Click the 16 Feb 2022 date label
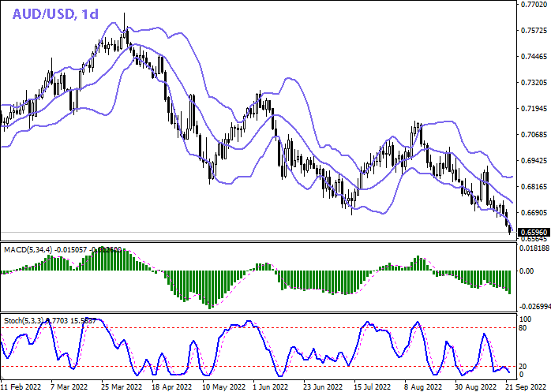The height and width of the screenshot is (392, 551). (x=21, y=387)
